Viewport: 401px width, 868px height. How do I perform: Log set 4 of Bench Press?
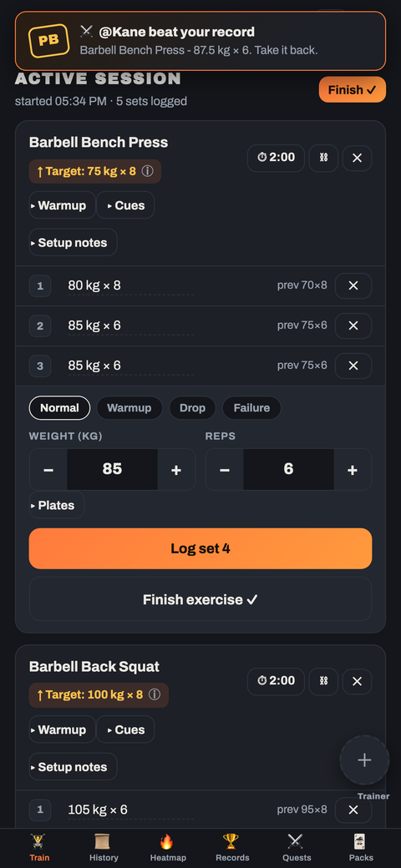(x=200, y=548)
